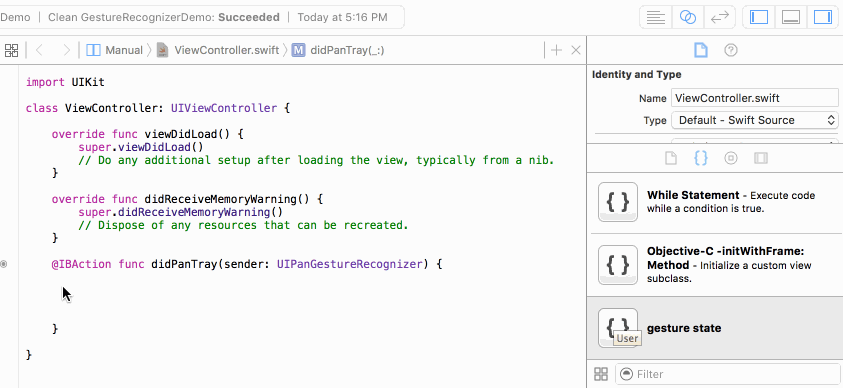Show the Code Snippet library

pyautogui.click(x=701, y=158)
